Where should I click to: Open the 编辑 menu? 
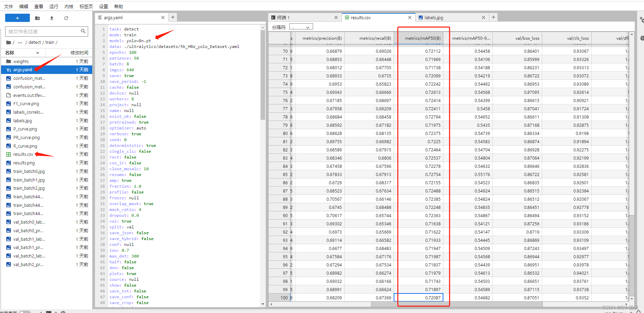[x=24, y=7]
